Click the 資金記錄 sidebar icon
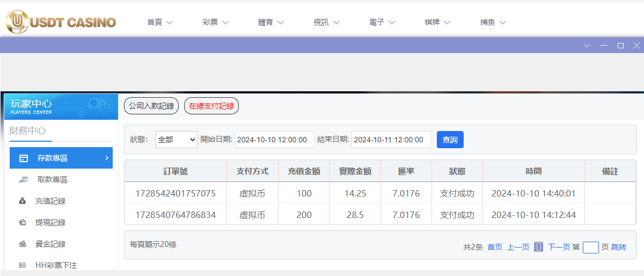The width and height of the screenshot is (644, 276). point(23,244)
